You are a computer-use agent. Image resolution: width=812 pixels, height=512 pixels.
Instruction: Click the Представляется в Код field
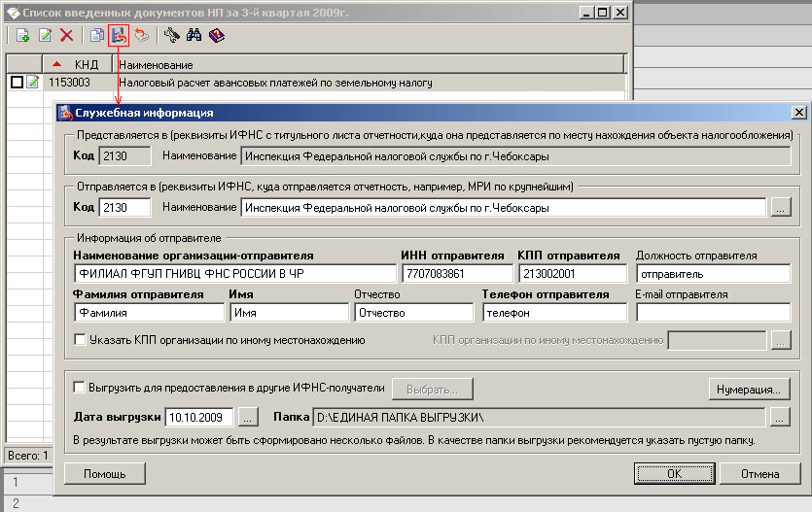124,155
